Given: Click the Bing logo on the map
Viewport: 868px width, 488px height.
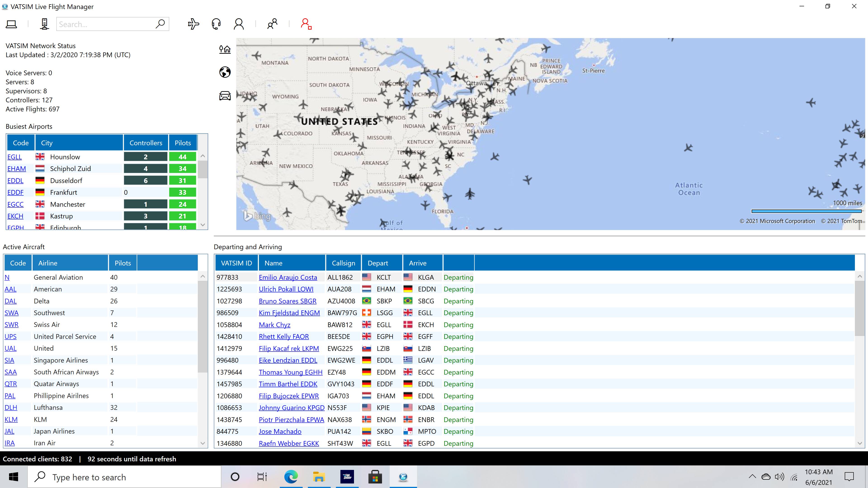Looking at the screenshot, I should coord(257,217).
